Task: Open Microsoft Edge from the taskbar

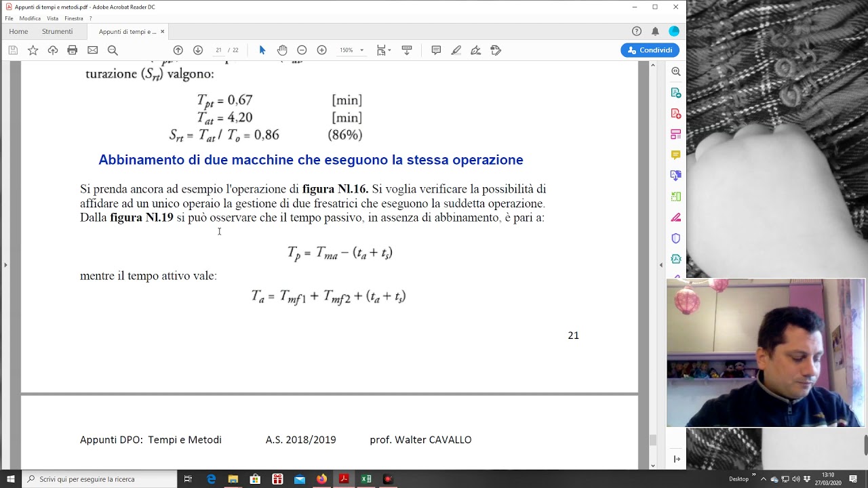Action: [x=212, y=479]
